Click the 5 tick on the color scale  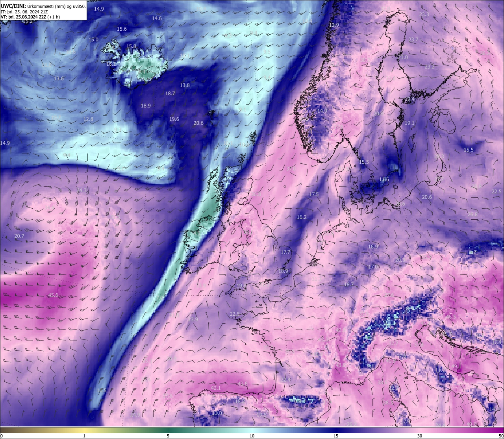pyautogui.click(x=168, y=436)
